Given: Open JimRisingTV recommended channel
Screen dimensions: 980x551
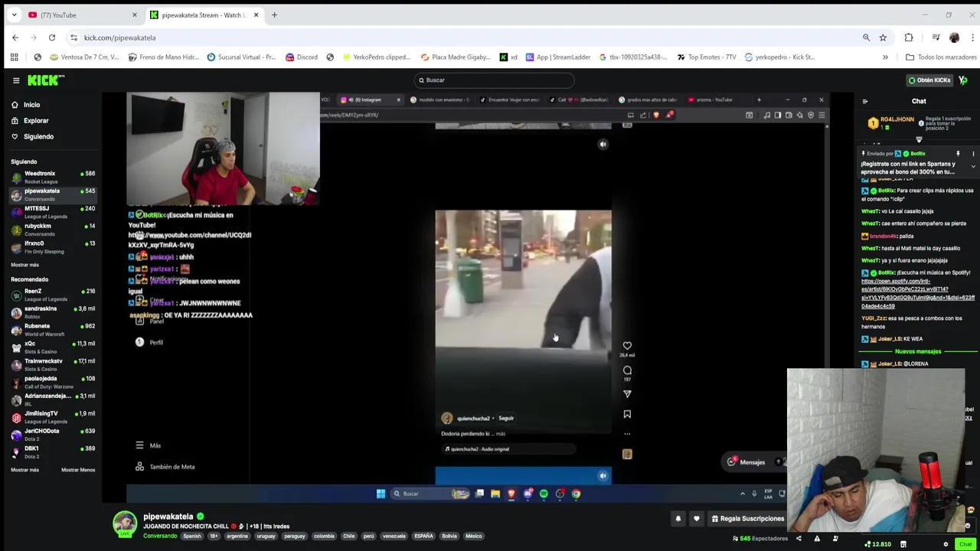Looking at the screenshot, I should 54,417.
